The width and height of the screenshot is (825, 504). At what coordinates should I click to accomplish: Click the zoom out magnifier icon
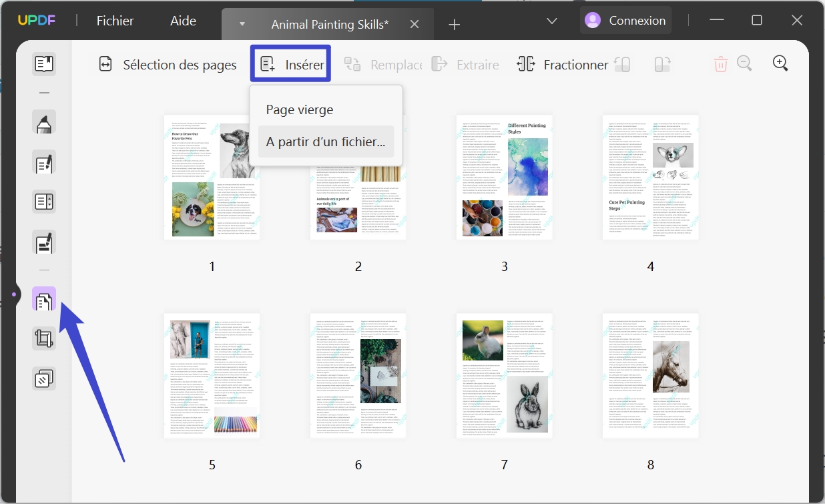[744, 63]
